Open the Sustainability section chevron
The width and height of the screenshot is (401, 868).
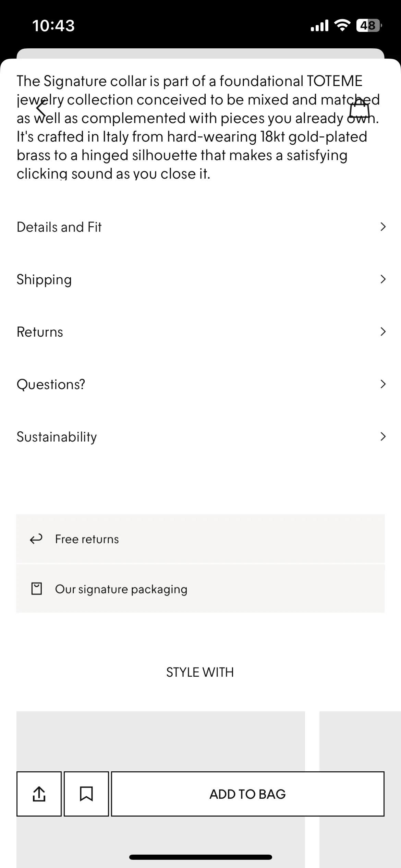[383, 436]
